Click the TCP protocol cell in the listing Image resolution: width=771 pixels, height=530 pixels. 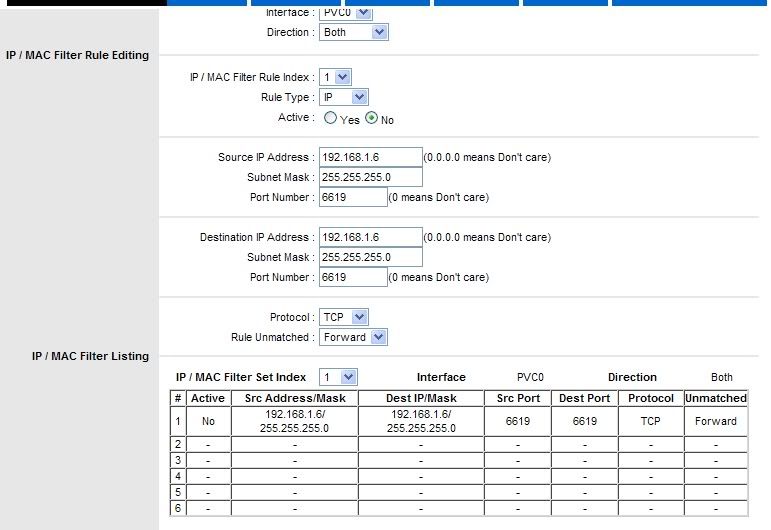(650, 421)
